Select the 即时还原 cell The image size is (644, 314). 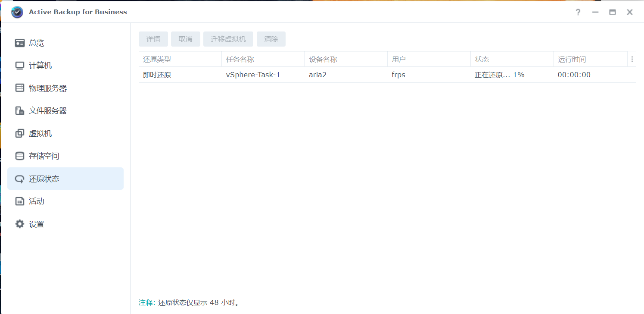180,75
